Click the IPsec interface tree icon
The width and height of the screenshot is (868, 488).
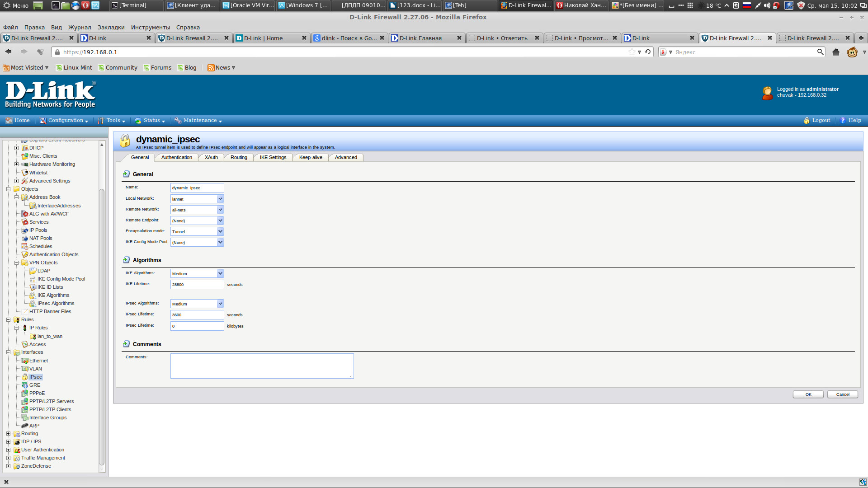(25, 377)
